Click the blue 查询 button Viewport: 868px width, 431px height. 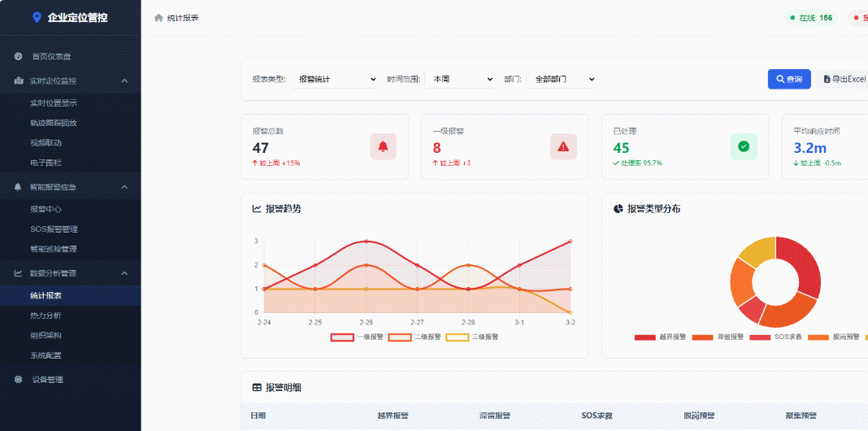point(788,79)
